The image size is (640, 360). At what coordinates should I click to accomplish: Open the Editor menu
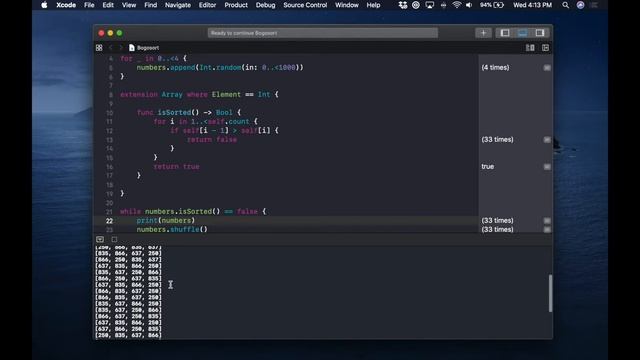207,5
